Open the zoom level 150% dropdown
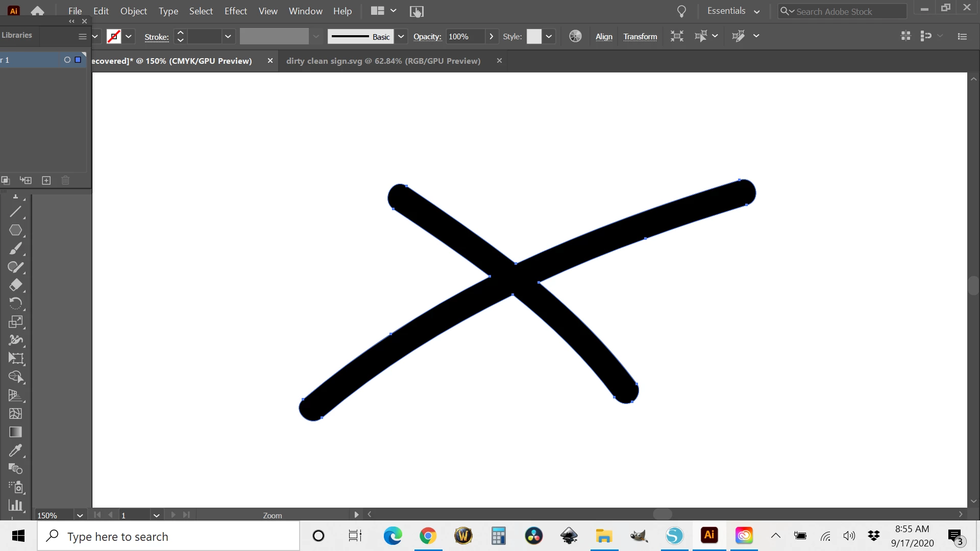This screenshot has width=980, height=551. pos(80,515)
